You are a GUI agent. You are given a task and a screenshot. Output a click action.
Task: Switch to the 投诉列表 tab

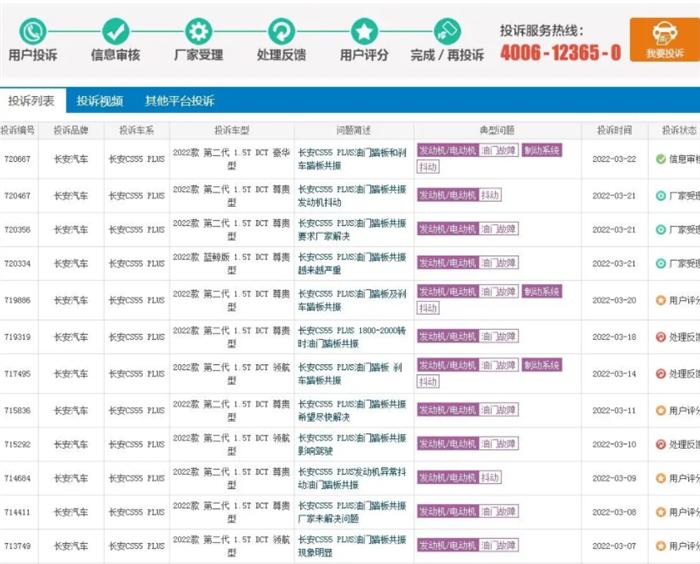(x=31, y=100)
